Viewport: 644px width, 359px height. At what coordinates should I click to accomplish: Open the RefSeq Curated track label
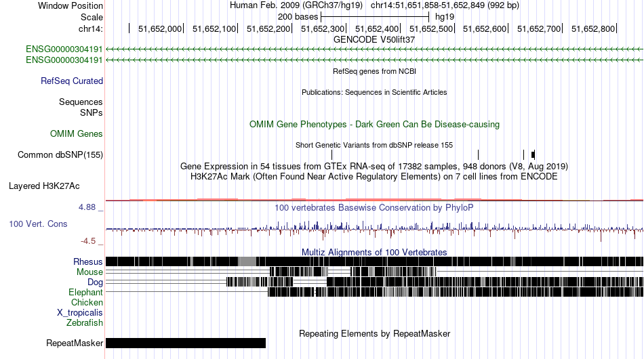pyautogui.click(x=72, y=81)
